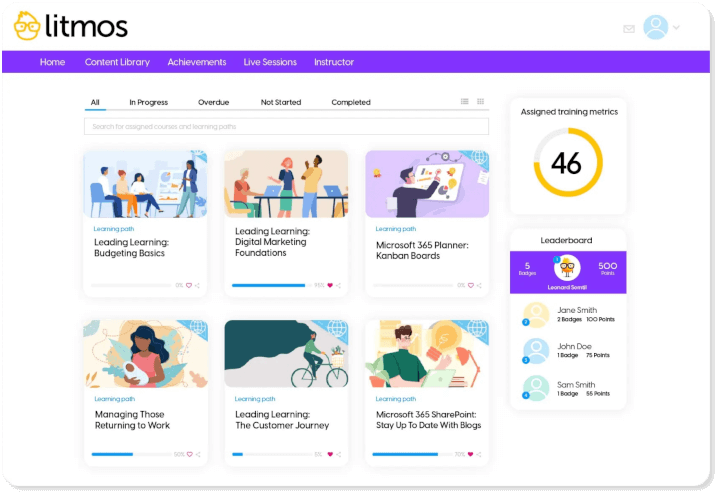The height and width of the screenshot is (496, 720).
Task: Share The Customer Journey course
Action: (338, 454)
